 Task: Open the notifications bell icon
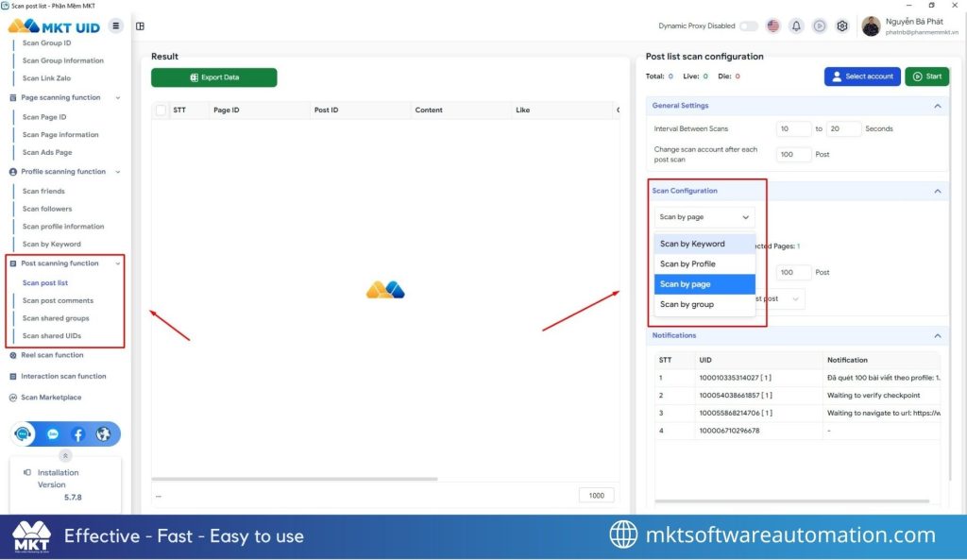(796, 26)
